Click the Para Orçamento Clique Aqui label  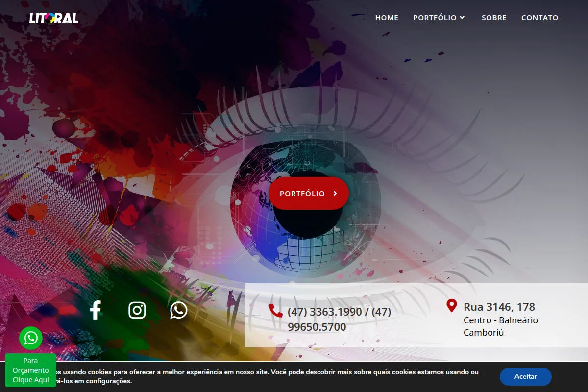click(x=30, y=370)
